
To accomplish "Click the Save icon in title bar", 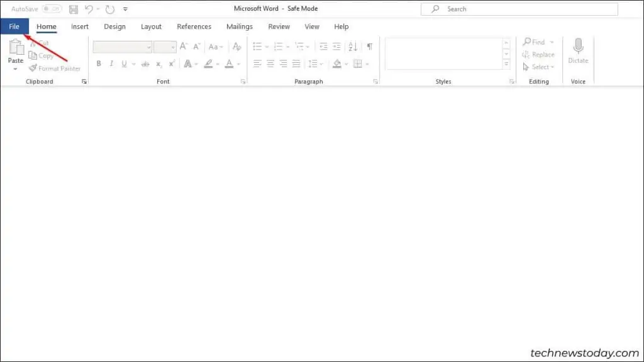I will pyautogui.click(x=74, y=9).
